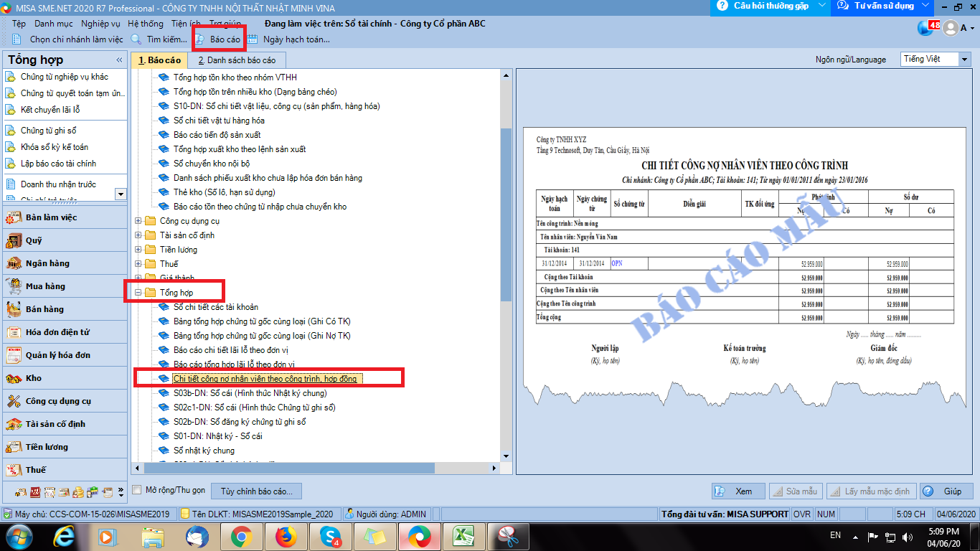Viewport: 980px width, 551px height.
Task: Select Thẻ kho (Số lô, hạn sử dụng) report
Action: (x=224, y=192)
